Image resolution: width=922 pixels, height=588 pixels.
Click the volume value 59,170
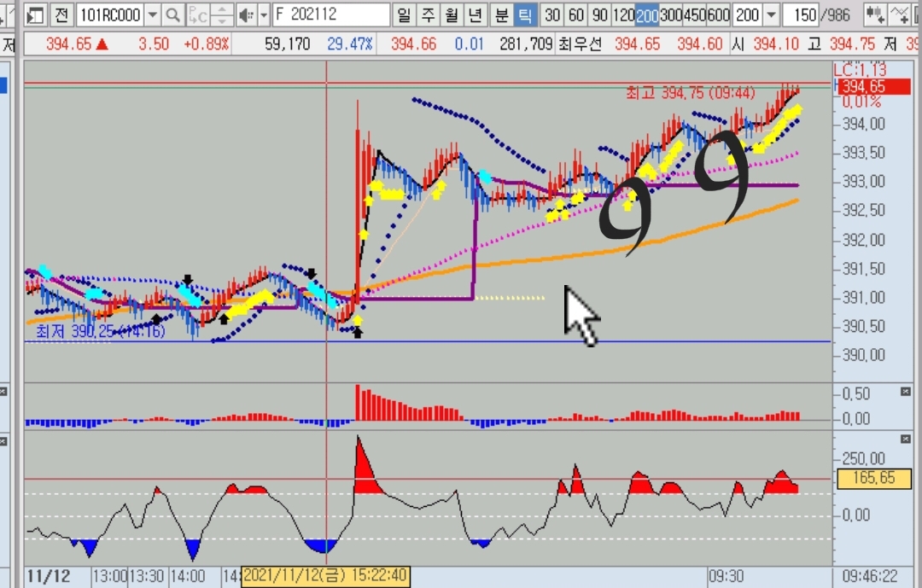pyautogui.click(x=287, y=44)
